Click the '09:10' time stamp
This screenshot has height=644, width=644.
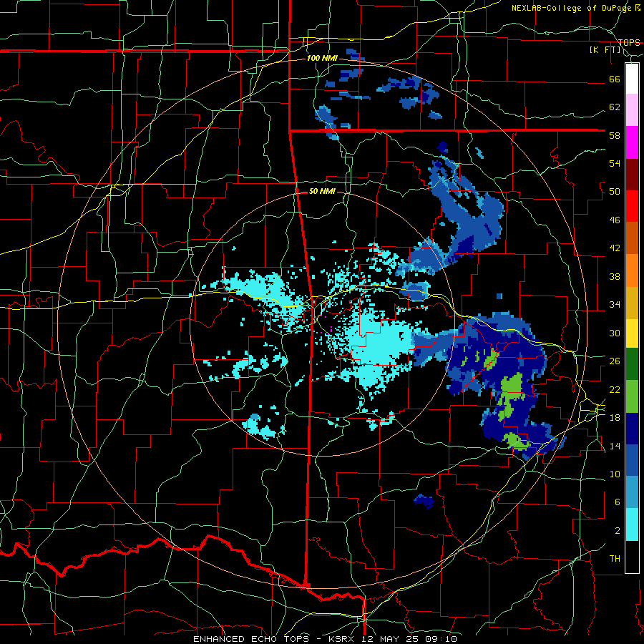click(x=442, y=639)
